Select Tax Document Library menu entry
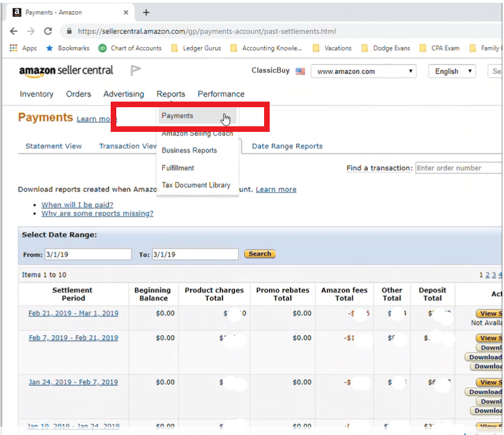 point(197,185)
